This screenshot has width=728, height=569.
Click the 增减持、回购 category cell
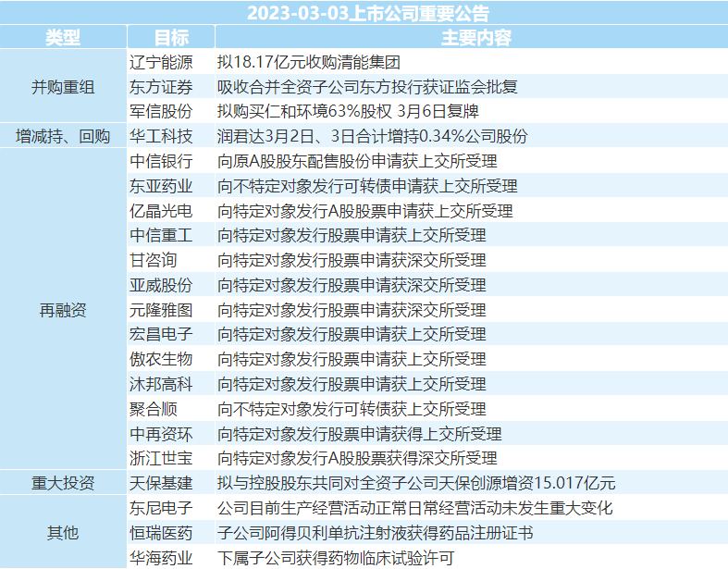pos(63,136)
